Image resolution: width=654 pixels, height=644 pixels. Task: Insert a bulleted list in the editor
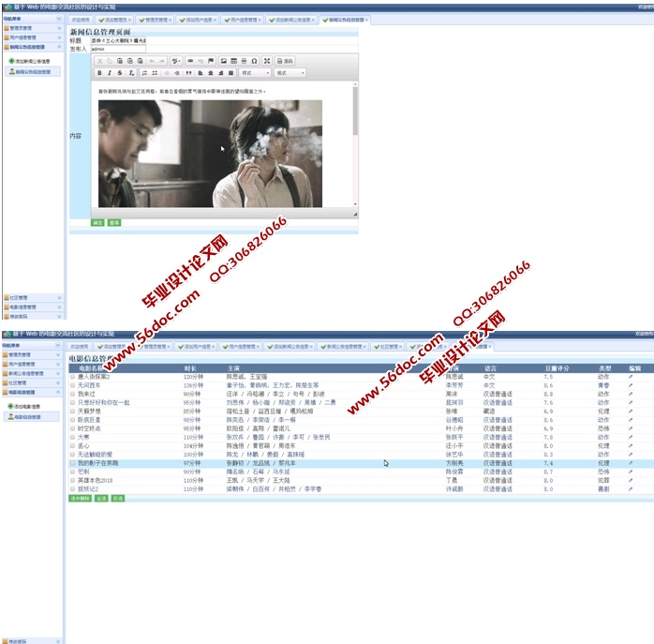pyautogui.click(x=155, y=73)
